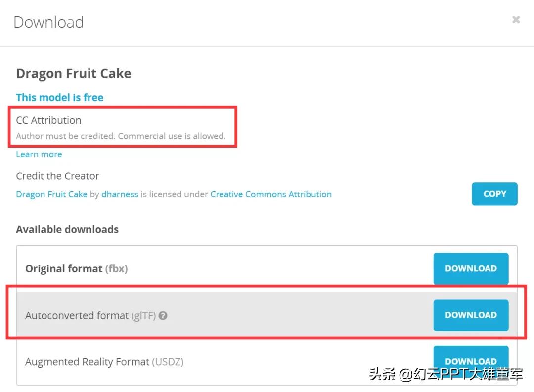This screenshot has width=534, height=392.
Task: Click the glTF format help question mark icon
Action: (x=163, y=315)
